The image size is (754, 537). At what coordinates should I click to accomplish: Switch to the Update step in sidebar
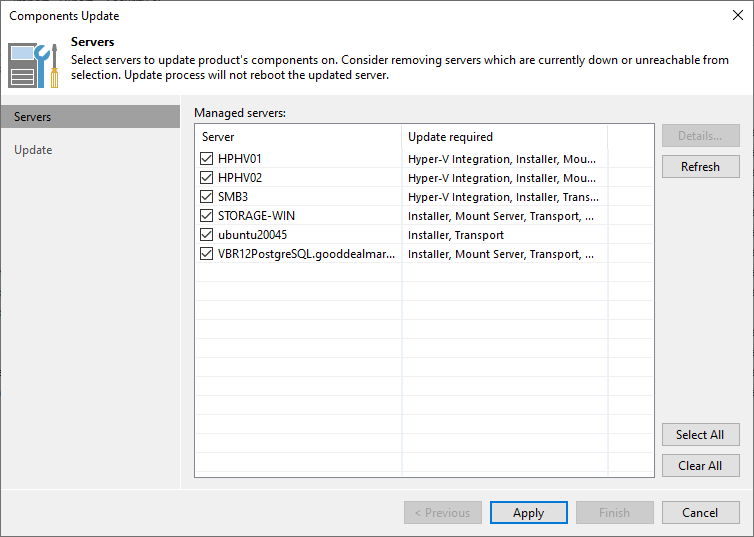click(x=33, y=150)
